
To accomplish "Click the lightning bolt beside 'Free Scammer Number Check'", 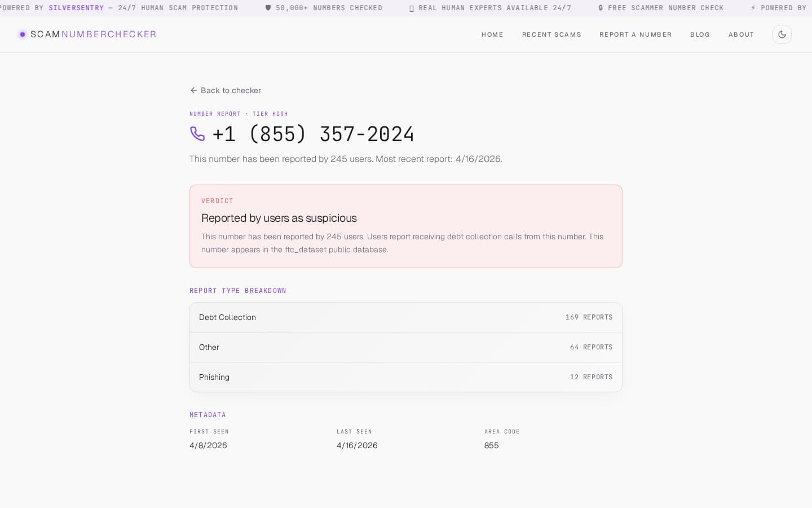I will click(x=753, y=8).
